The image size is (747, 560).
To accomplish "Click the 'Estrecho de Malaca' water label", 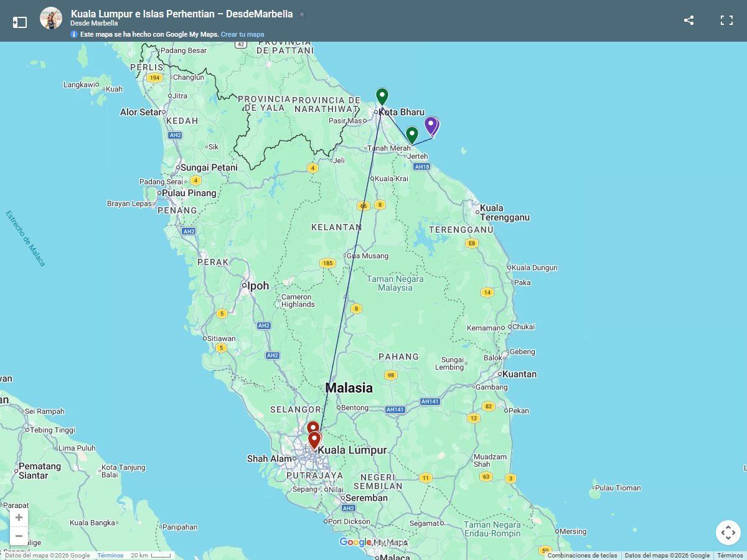I will point(26,238).
